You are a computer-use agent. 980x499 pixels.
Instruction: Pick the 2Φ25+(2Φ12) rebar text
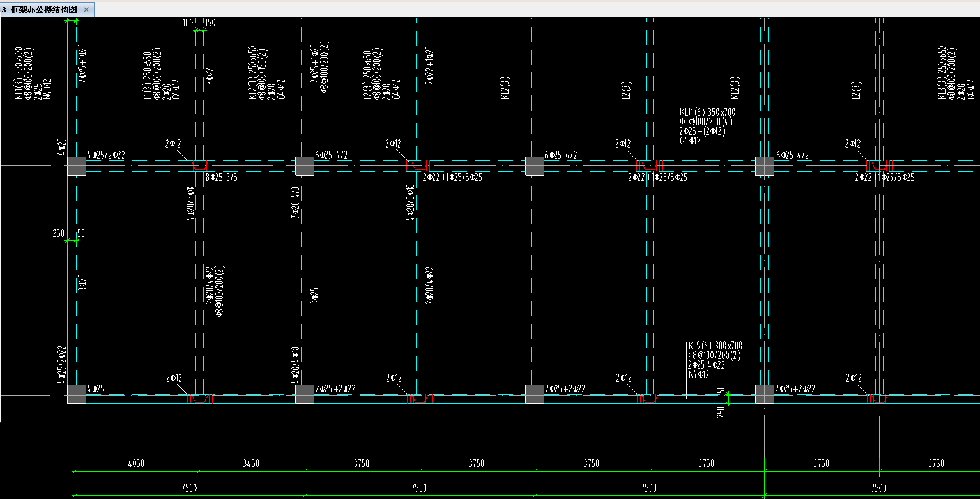(703, 131)
